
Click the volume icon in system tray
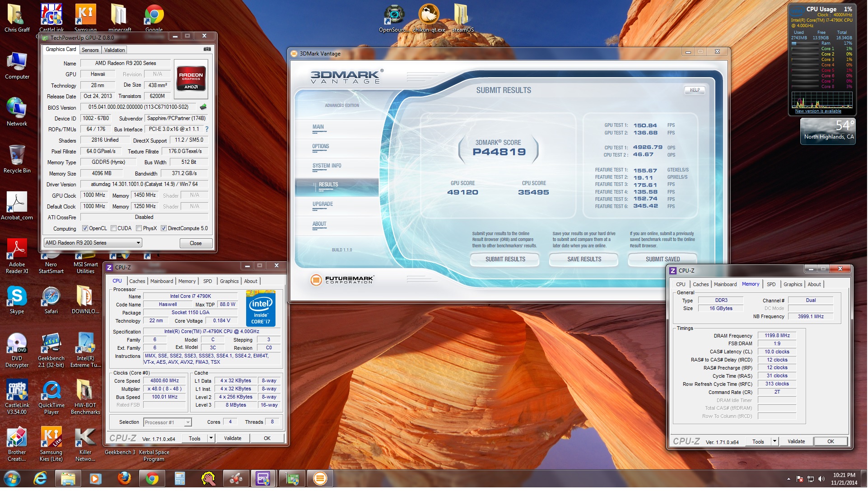pos(821,479)
